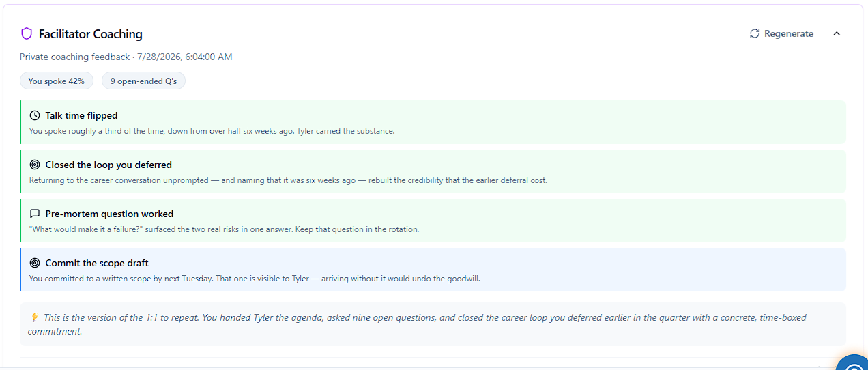The height and width of the screenshot is (370, 868).
Task: Click the speech bubble icon on Pre-mortem question
Action: 35,214
